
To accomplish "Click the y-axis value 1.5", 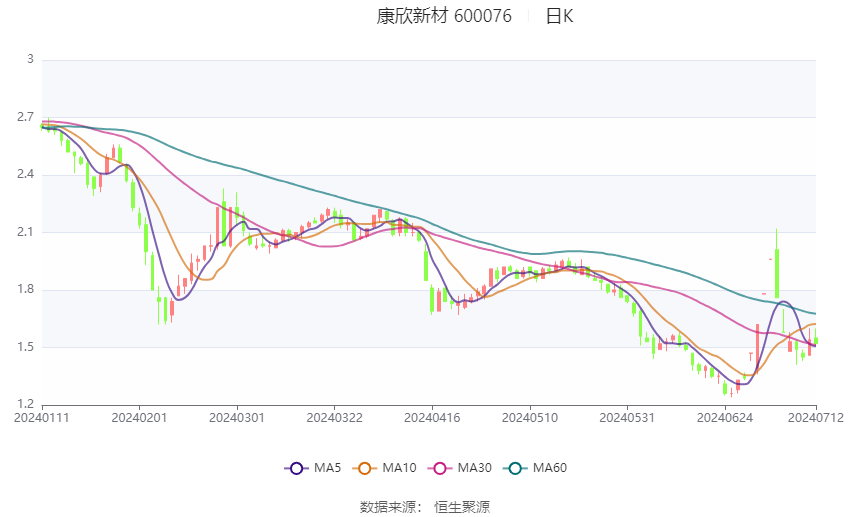I will point(25,347).
